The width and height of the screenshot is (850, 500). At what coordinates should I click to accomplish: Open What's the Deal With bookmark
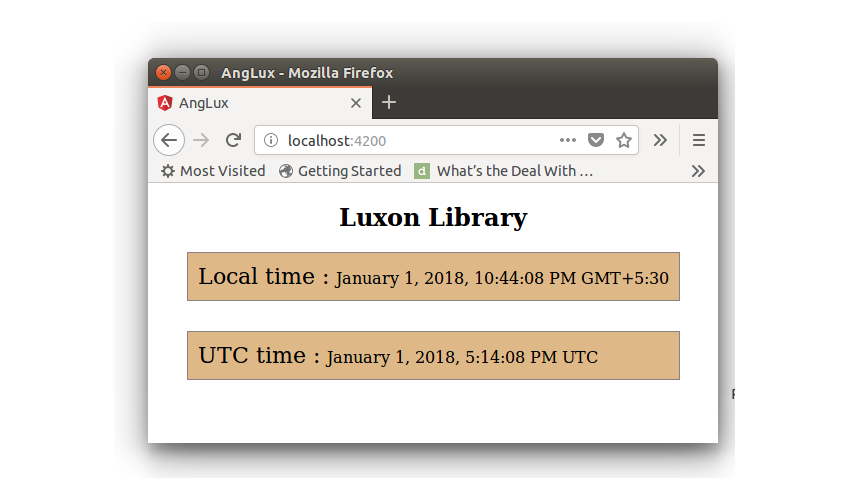coord(504,171)
